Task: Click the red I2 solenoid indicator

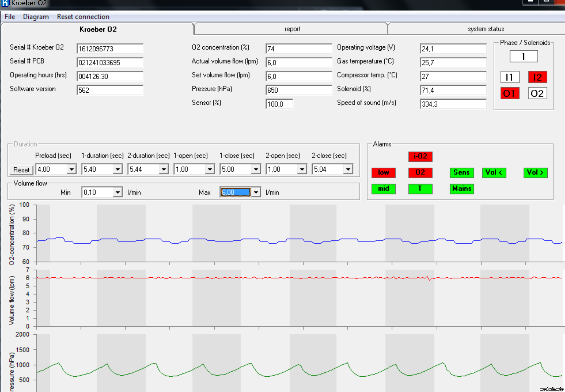Action: coord(537,77)
